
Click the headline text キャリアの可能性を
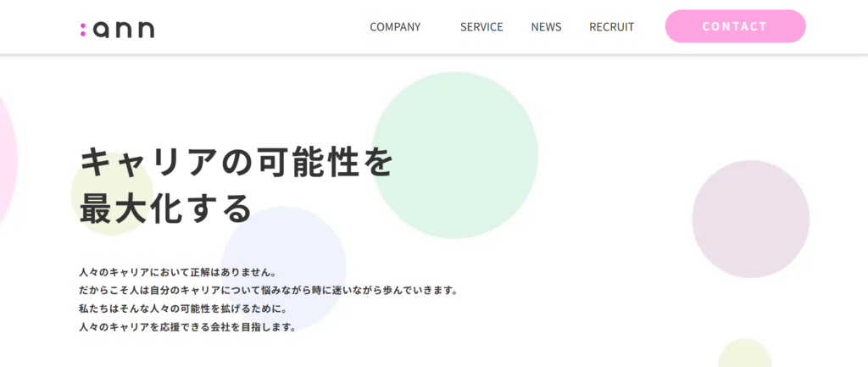(236, 162)
